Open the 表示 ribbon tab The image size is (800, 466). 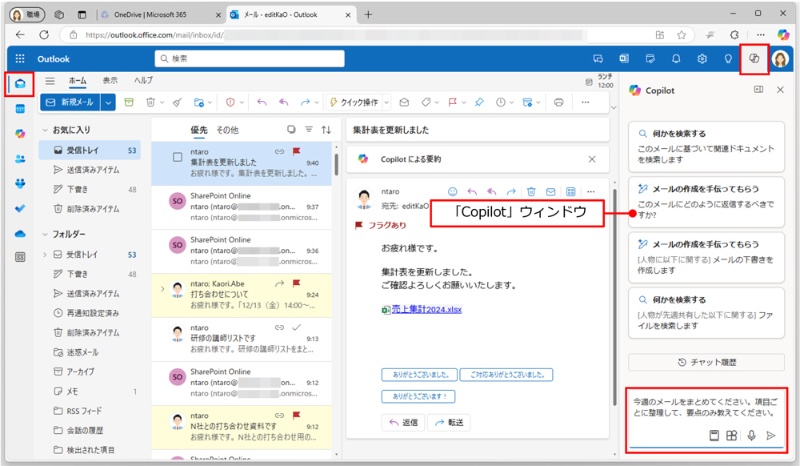[x=110, y=80]
